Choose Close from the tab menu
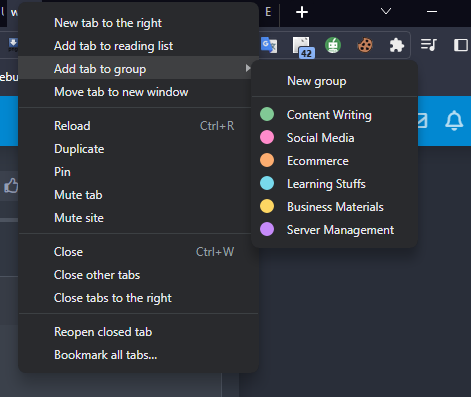The height and width of the screenshot is (397, 471). (x=138, y=252)
